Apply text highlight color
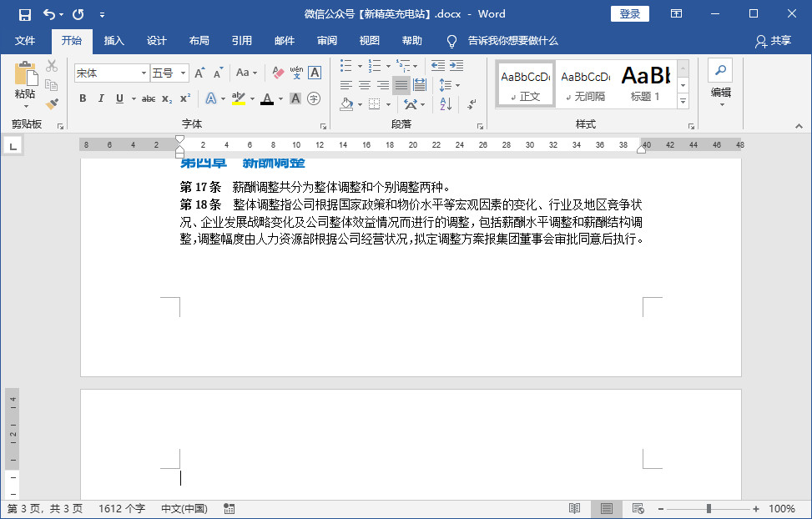 pyautogui.click(x=239, y=98)
